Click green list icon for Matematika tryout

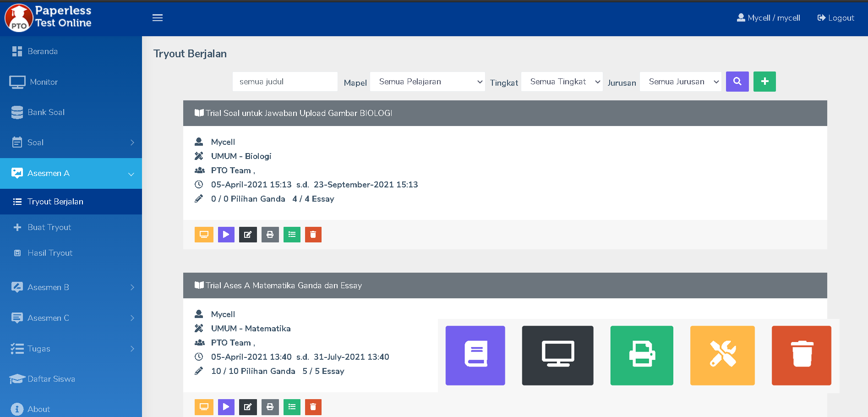tap(292, 407)
